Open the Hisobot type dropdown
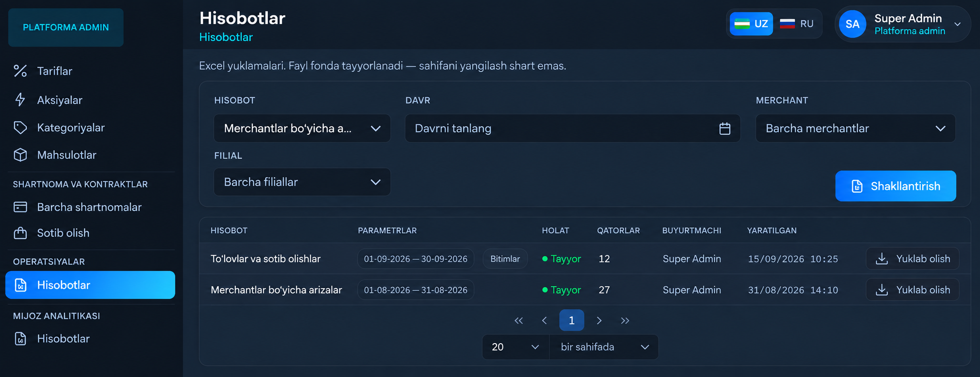 click(302, 128)
